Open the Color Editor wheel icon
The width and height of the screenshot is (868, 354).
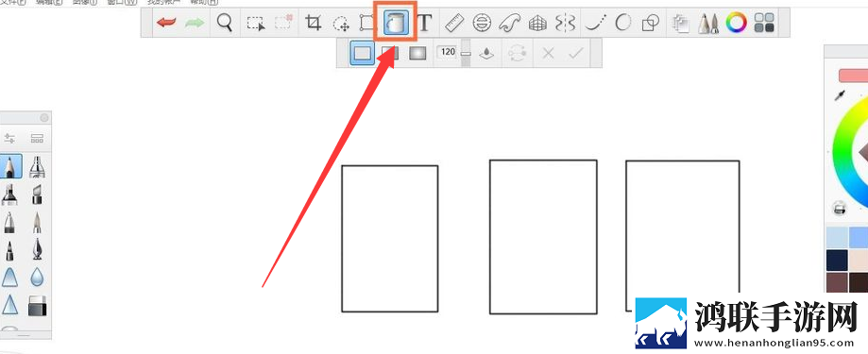pyautogui.click(x=737, y=23)
